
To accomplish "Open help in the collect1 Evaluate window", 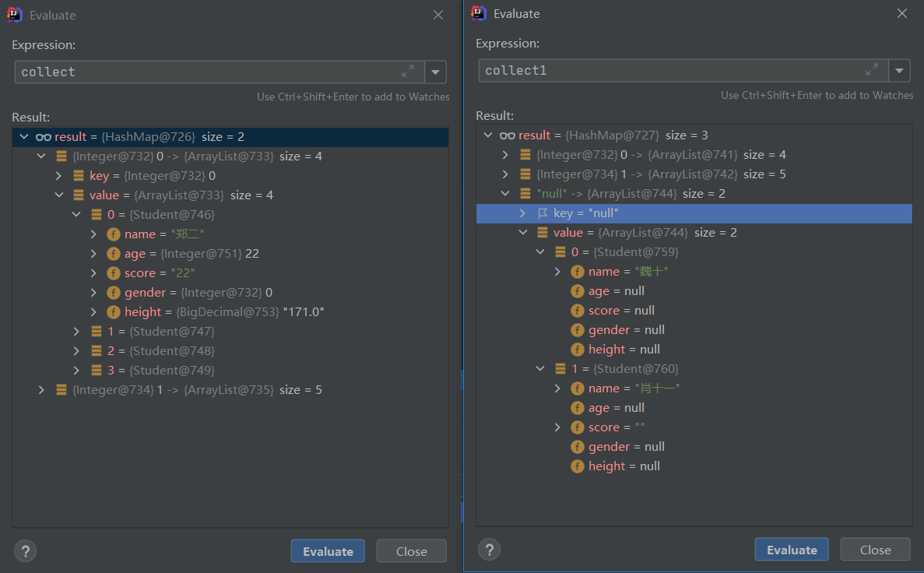I will click(x=489, y=550).
